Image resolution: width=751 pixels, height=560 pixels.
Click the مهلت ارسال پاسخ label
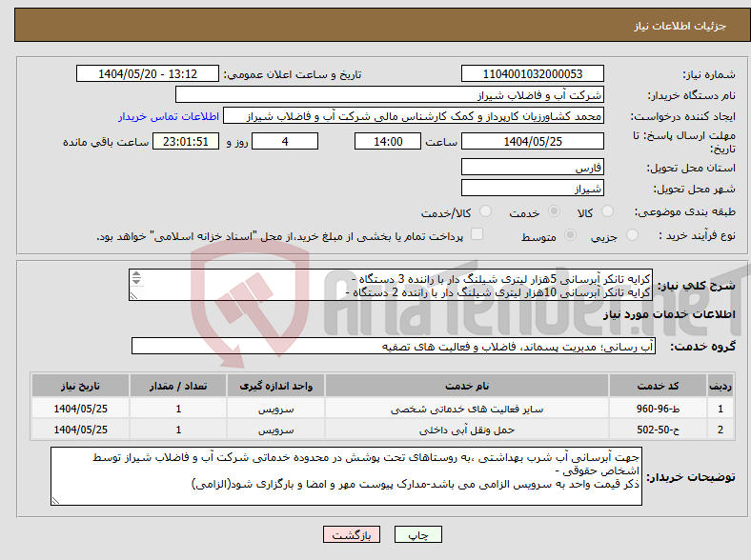click(x=684, y=142)
